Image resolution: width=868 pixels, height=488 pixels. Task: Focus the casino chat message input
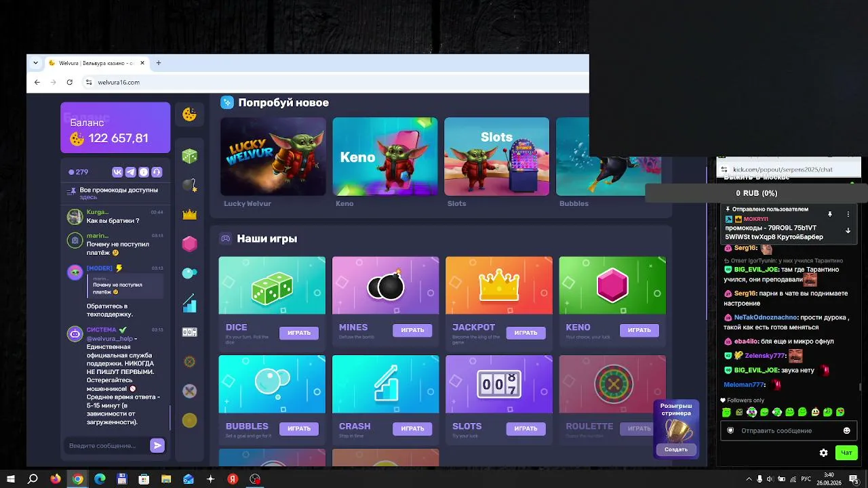pyautogui.click(x=106, y=445)
